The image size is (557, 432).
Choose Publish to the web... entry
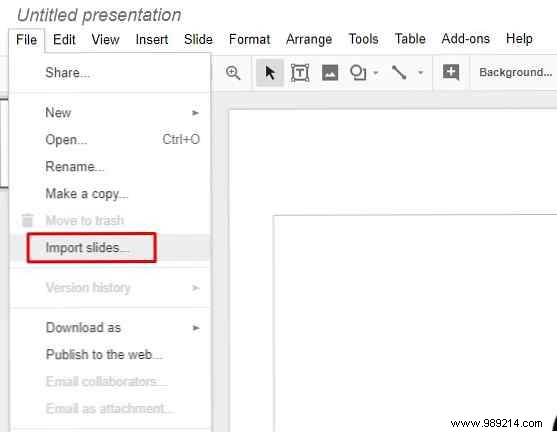[x=110, y=355]
